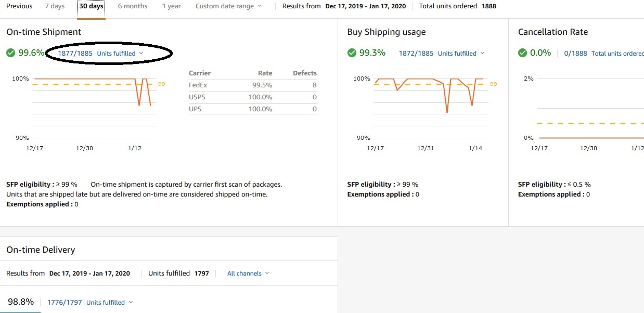Image resolution: width=644 pixels, height=313 pixels.
Task: Click green checkmark beside 0.0% Cancellation Rate
Action: (x=523, y=53)
